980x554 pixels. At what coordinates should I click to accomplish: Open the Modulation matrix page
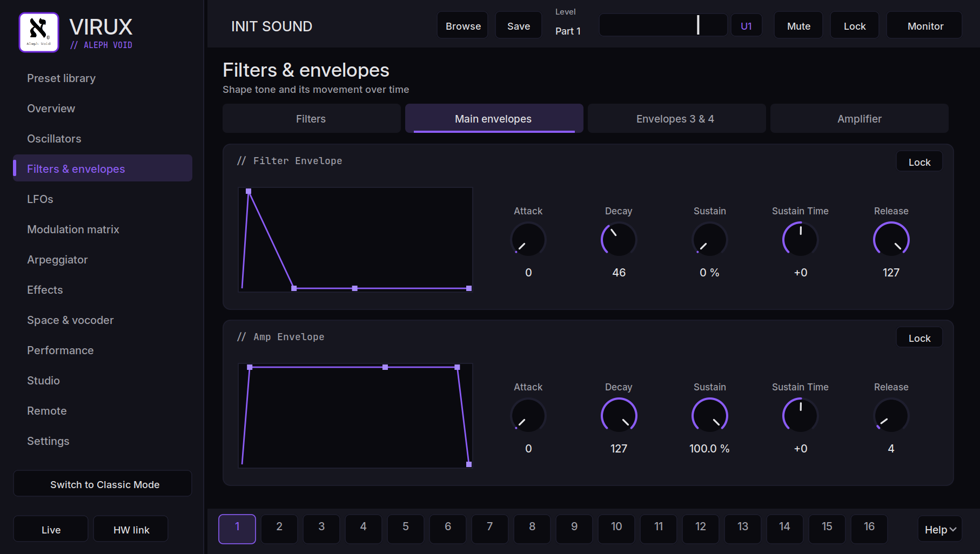click(103, 229)
